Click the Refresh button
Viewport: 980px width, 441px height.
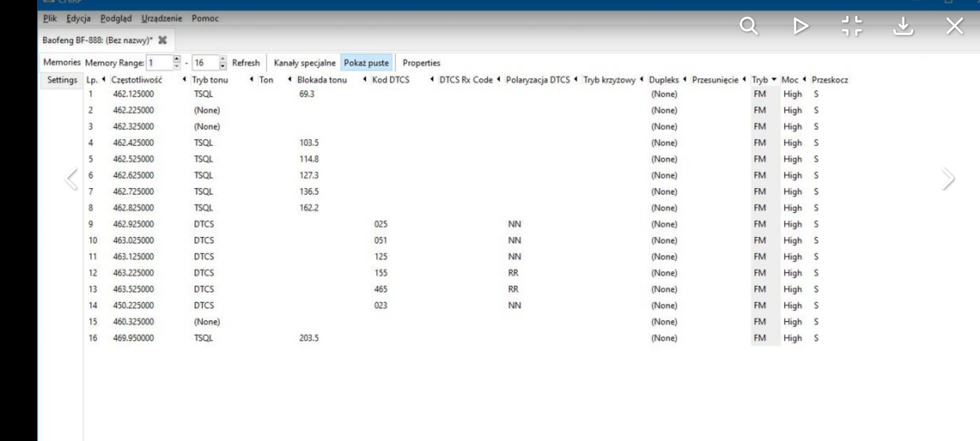click(x=246, y=63)
